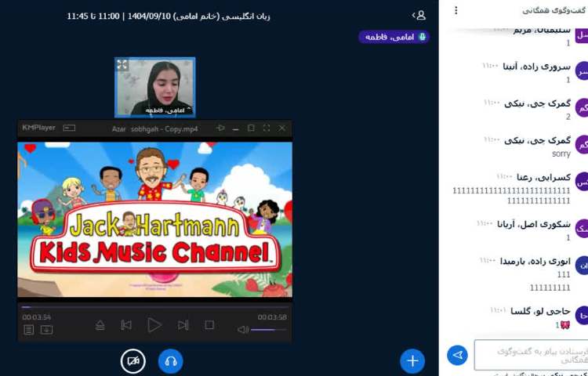This screenshot has width=588, height=376.
Task: Seek on the KMPlayer progress bar
Action: point(154,307)
